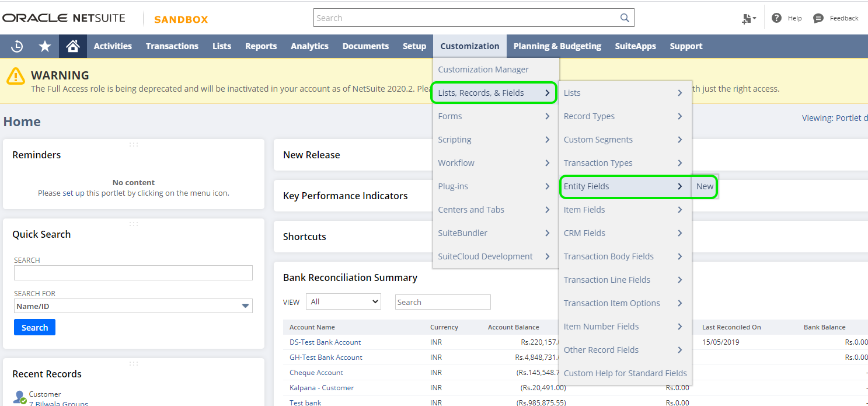Open GH-Test Bank Account link

[326, 358]
